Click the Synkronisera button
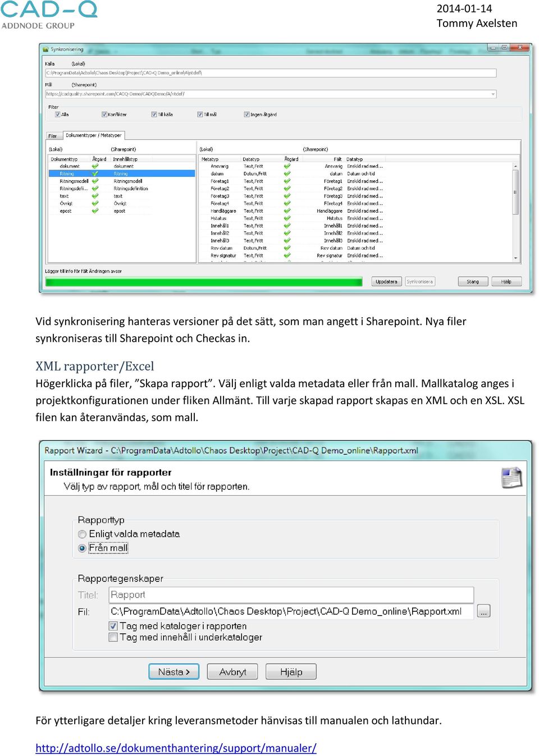The width and height of the screenshot is (539, 756). 420,282
